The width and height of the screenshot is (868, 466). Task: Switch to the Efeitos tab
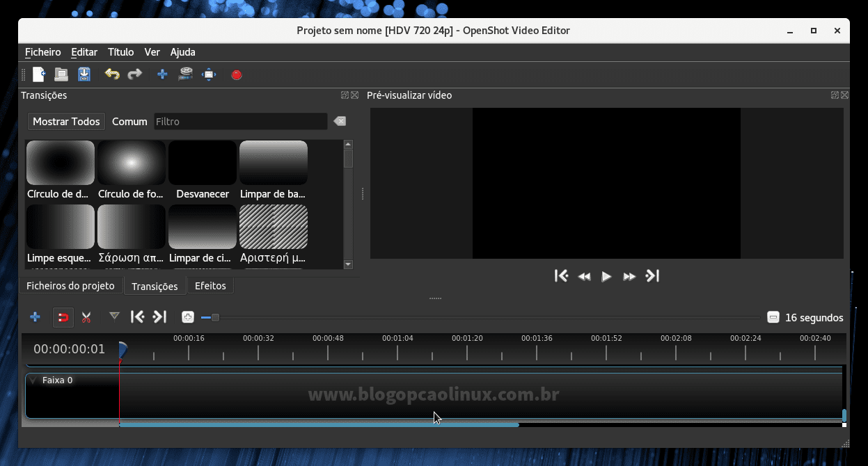(x=210, y=285)
